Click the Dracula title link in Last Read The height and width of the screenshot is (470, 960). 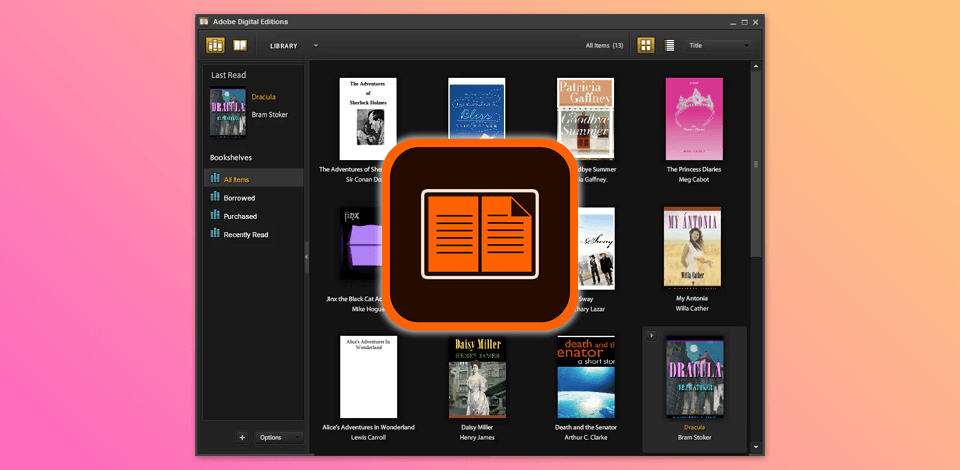(264, 97)
